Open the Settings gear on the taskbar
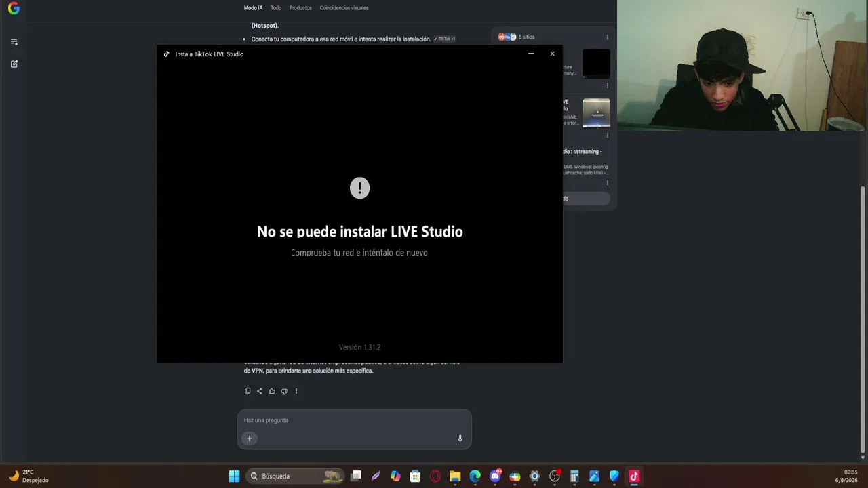 coord(534,476)
